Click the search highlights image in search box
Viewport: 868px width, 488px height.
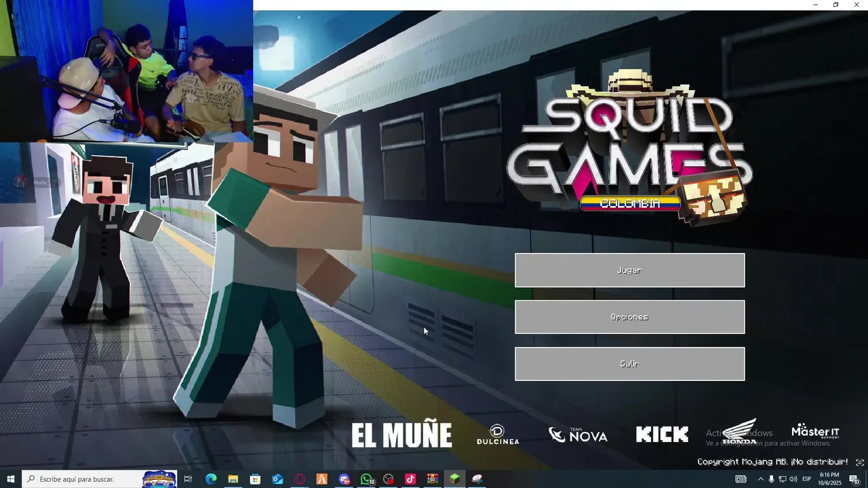point(159,479)
